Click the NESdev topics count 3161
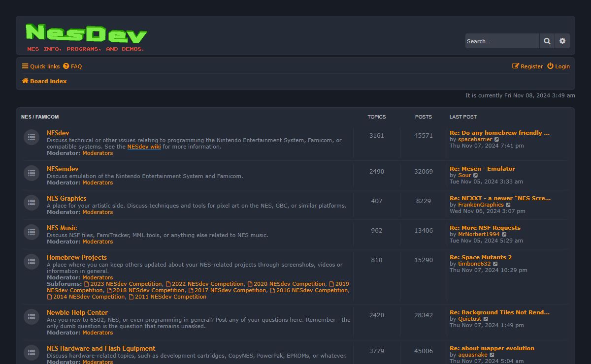The image size is (591, 364). (x=377, y=136)
